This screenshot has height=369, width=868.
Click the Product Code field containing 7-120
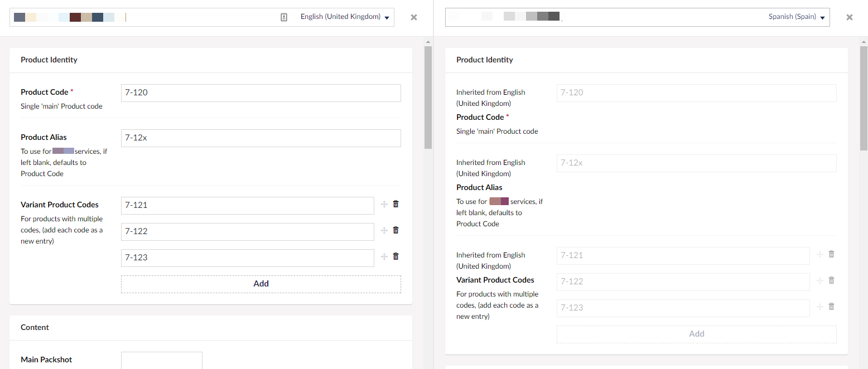coord(261,93)
